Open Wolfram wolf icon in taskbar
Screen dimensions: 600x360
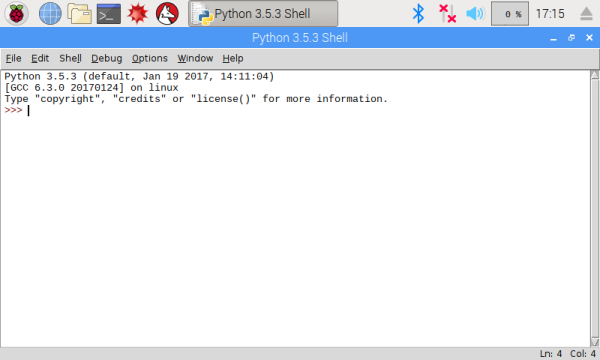(167, 14)
